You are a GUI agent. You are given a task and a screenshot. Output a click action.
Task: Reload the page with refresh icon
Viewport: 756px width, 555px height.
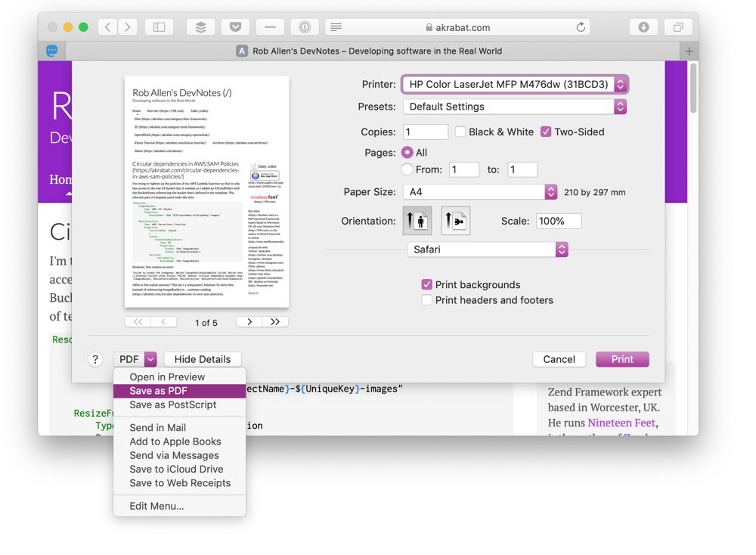click(x=581, y=27)
